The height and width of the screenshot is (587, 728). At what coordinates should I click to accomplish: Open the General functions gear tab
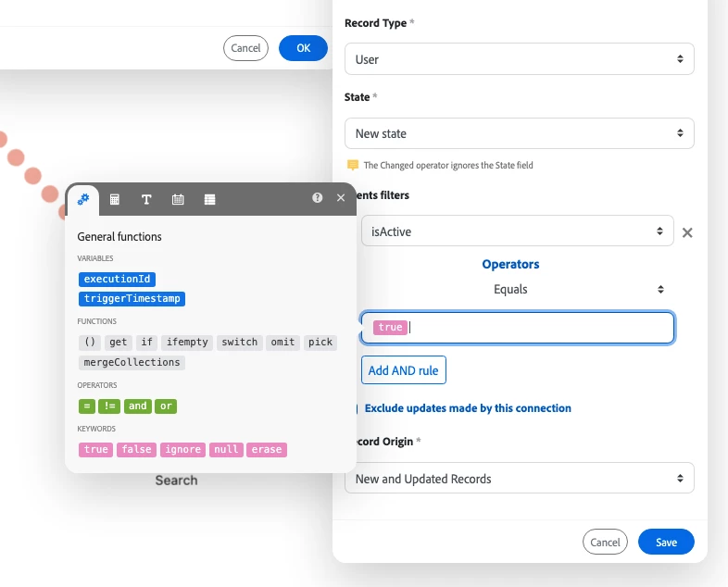(83, 200)
